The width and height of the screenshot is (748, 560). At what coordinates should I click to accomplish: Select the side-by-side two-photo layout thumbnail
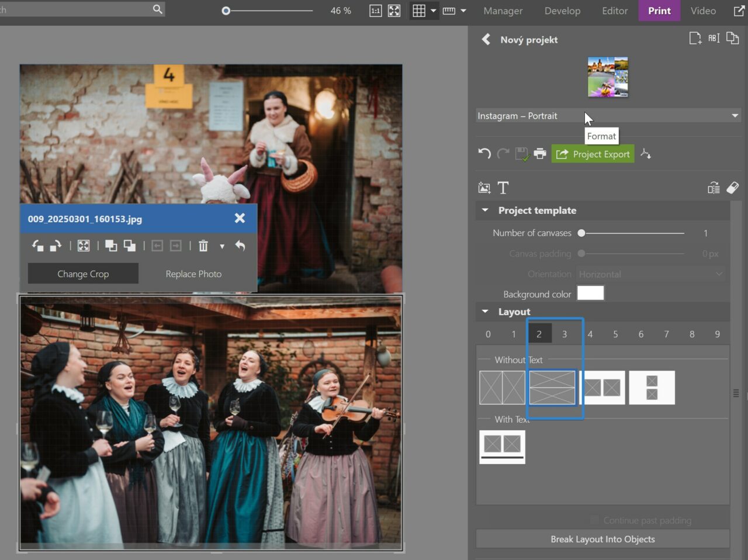click(502, 388)
